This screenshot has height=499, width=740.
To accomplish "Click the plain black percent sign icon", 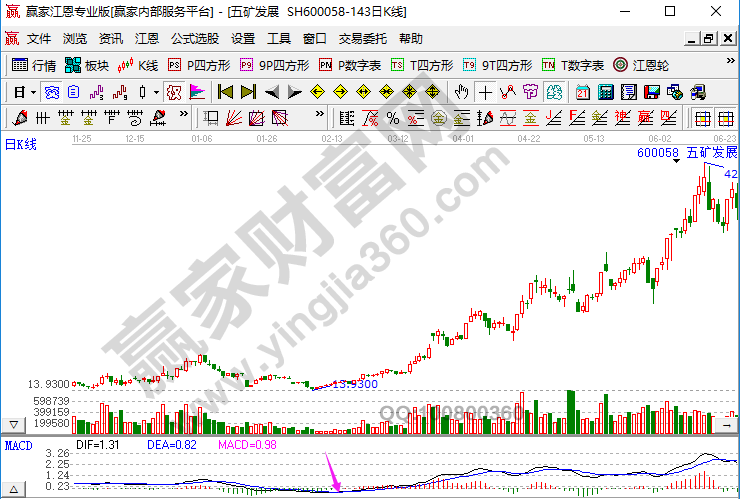I will pos(393,118).
